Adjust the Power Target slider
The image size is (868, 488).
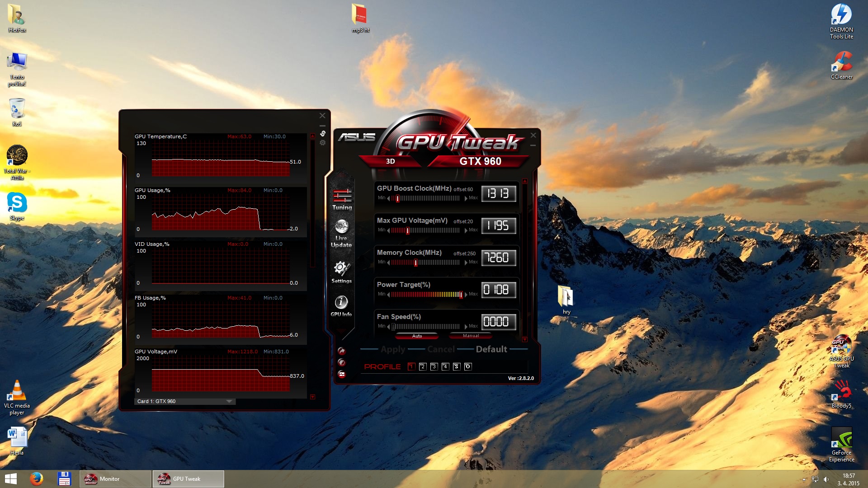[x=461, y=295]
